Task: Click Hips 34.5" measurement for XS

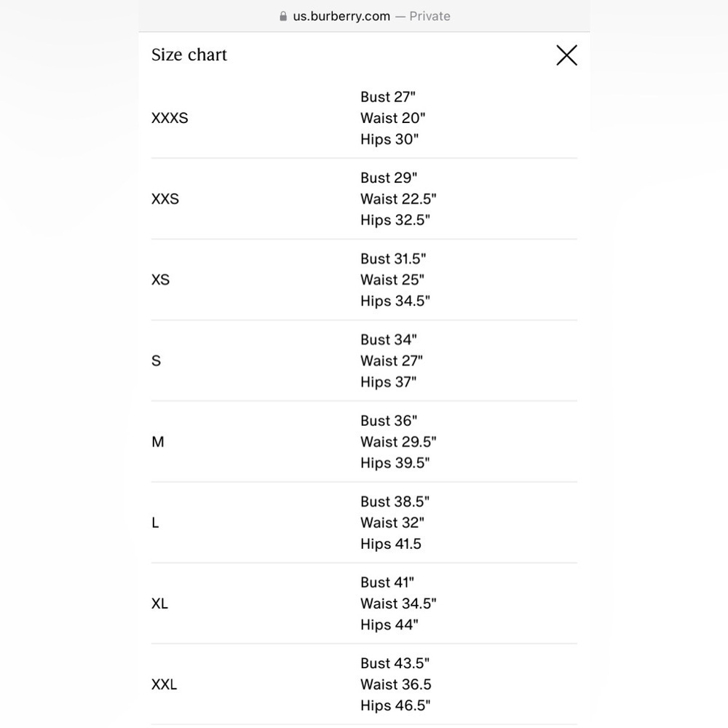Action: click(395, 301)
